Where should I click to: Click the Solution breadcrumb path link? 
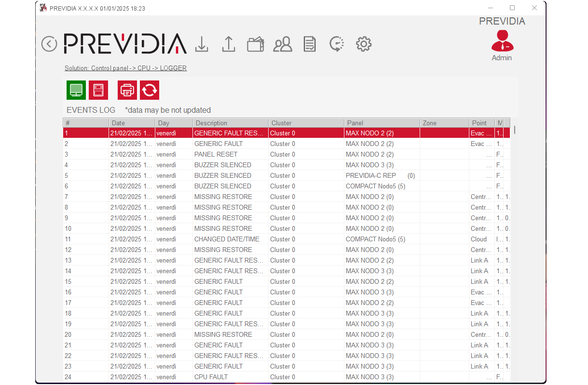(x=125, y=68)
